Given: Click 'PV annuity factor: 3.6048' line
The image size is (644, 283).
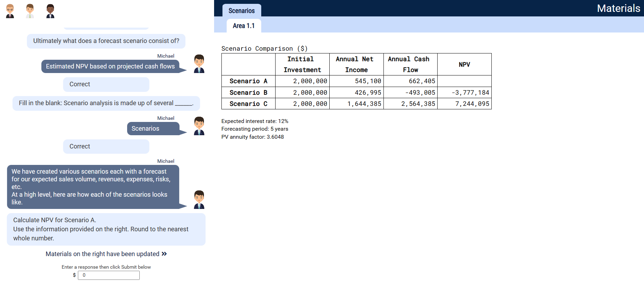Looking at the screenshot, I should coord(253,137).
